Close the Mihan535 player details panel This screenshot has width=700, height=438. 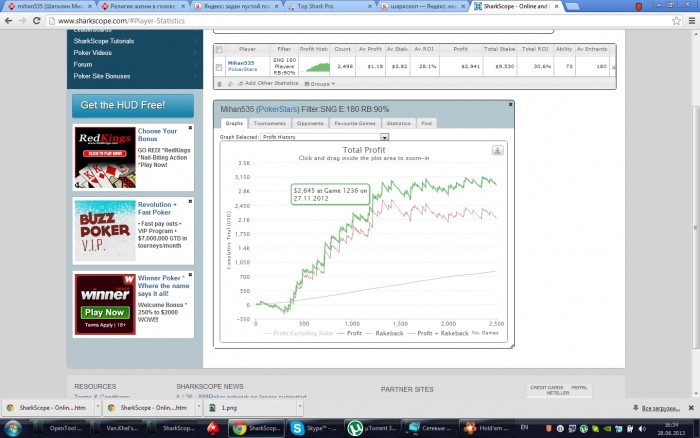(x=510, y=104)
